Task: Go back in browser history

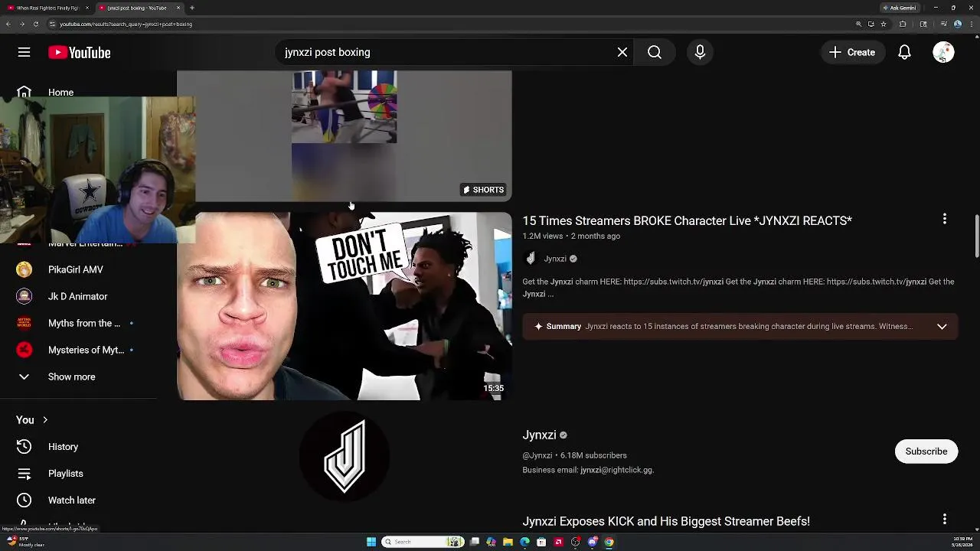Action: coord(8,24)
